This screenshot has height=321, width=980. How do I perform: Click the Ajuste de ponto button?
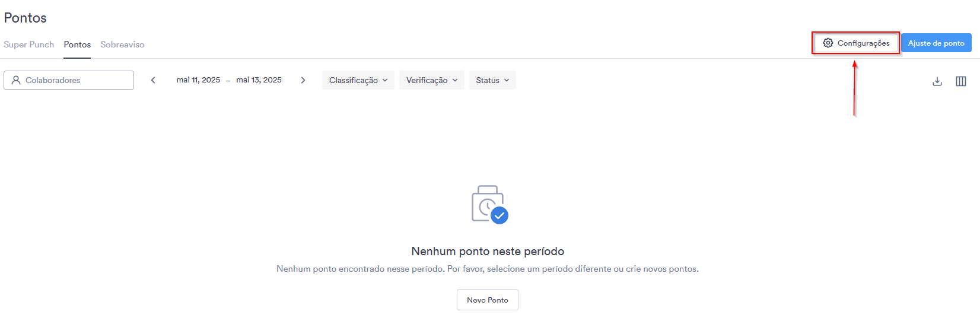coord(936,43)
